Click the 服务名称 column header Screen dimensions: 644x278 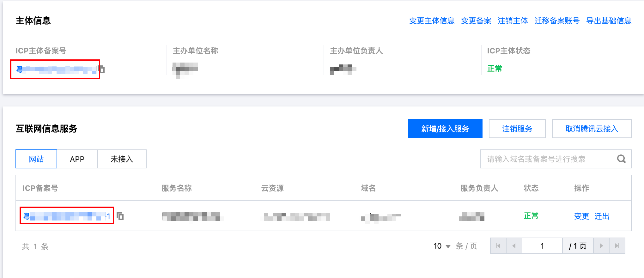(x=176, y=188)
